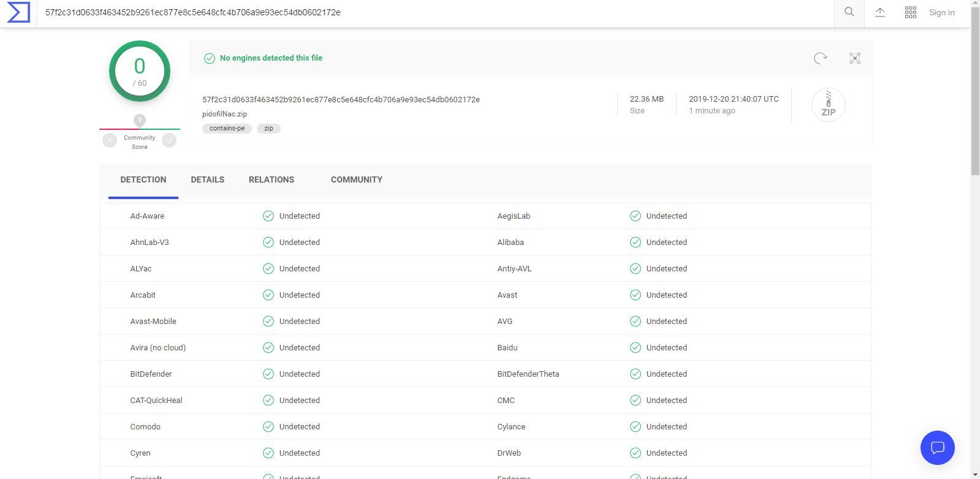Click the CAT-QuickHeal engine name
The height and width of the screenshot is (479, 980).
156,401
